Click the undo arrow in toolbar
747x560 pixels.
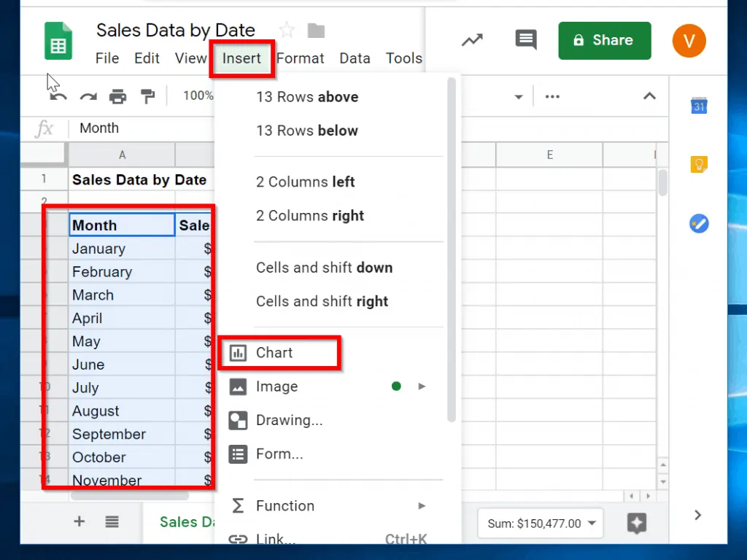coord(58,96)
